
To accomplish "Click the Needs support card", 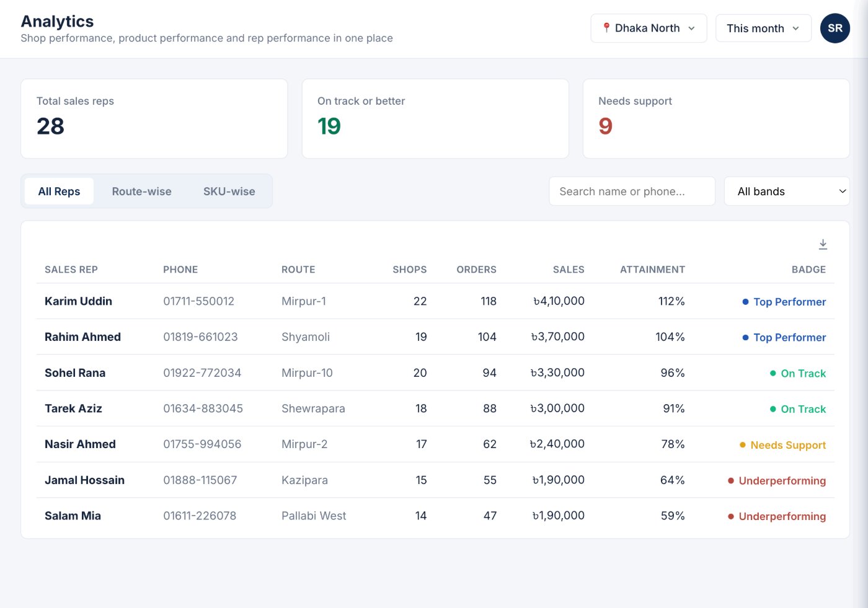I will pyautogui.click(x=716, y=118).
